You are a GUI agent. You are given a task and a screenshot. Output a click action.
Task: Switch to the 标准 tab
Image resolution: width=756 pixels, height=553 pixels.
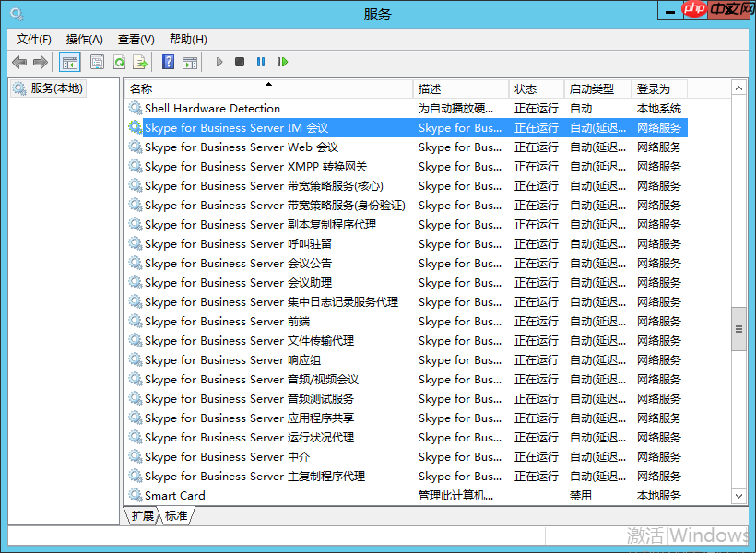(175, 516)
